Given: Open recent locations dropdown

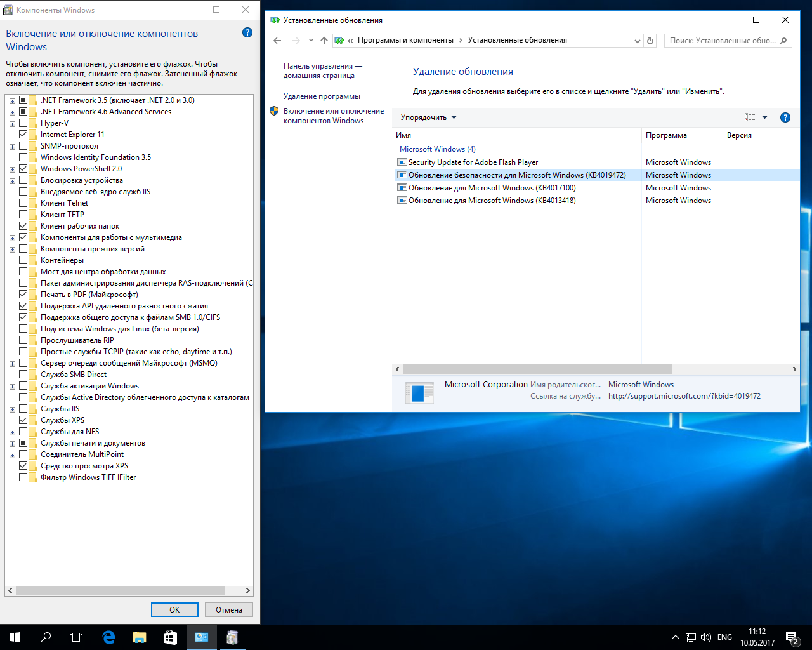Looking at the screenshot, I should point(311,41).
